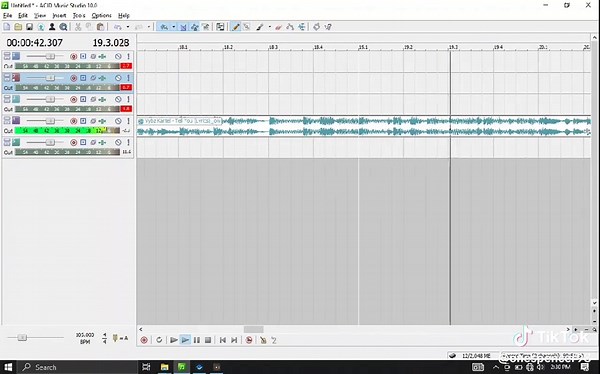Click track 5's volume slider handle

pyautogui.click(x=50, y=142)
